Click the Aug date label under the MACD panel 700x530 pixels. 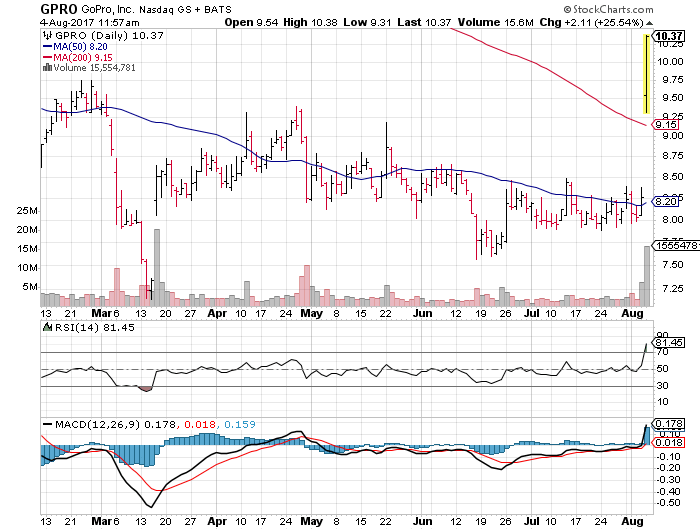pyautogui.click(x=632, y=521)
